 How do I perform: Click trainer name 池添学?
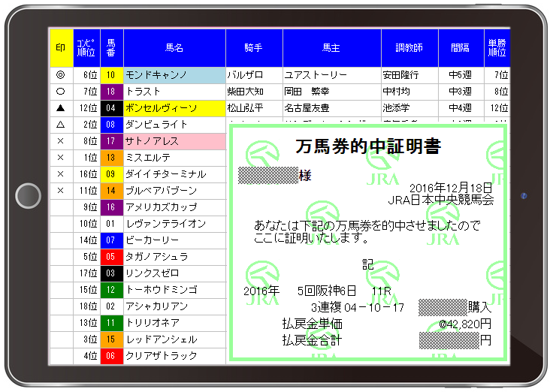397,108
